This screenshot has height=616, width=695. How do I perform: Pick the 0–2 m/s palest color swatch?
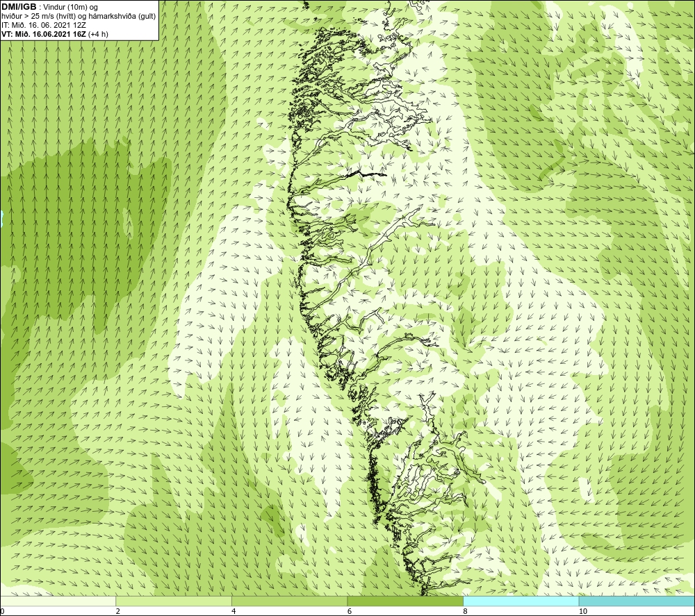coord(58,601)
